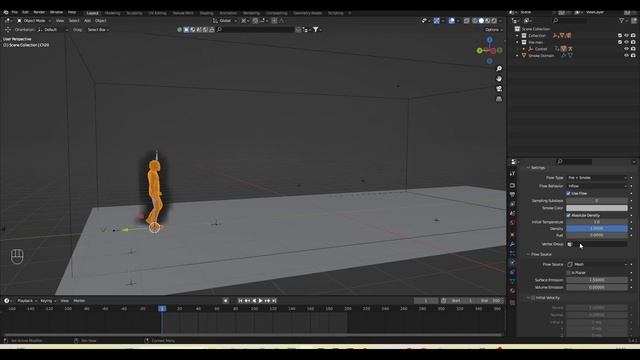Hide Smoke Domain via eye icon

pyautogui.click(x=627, y=56)
